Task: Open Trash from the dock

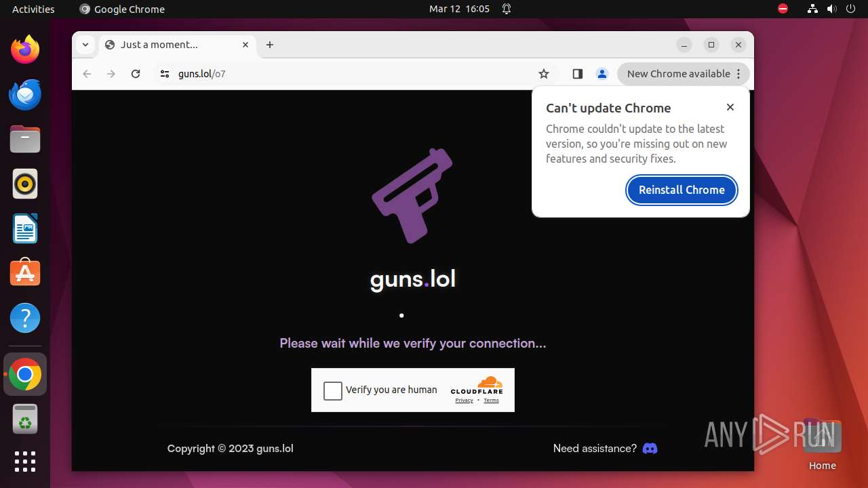Action: tap(25, 419)
